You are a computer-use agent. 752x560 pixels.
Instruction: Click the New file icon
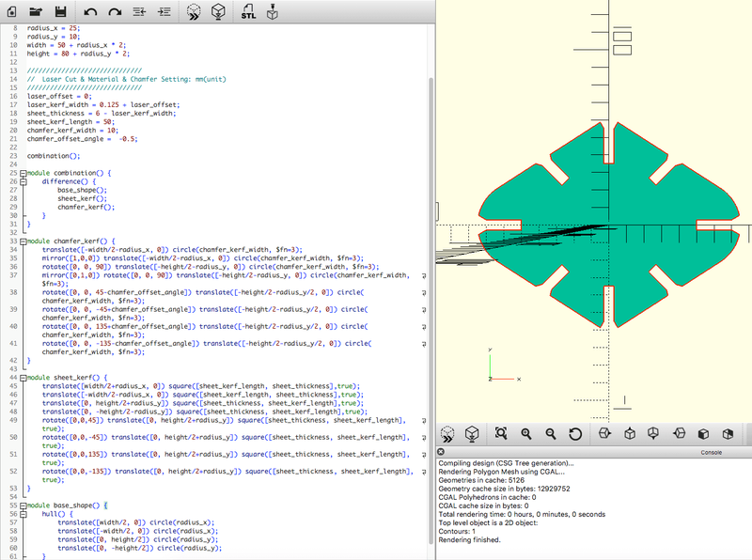(x=11, y=11)
